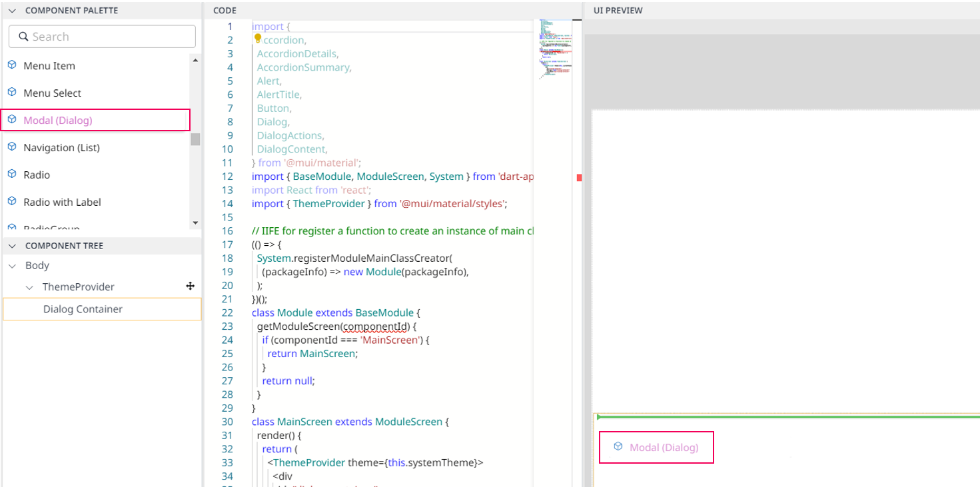Click line number 30 in the gutter

pos(227,422)
